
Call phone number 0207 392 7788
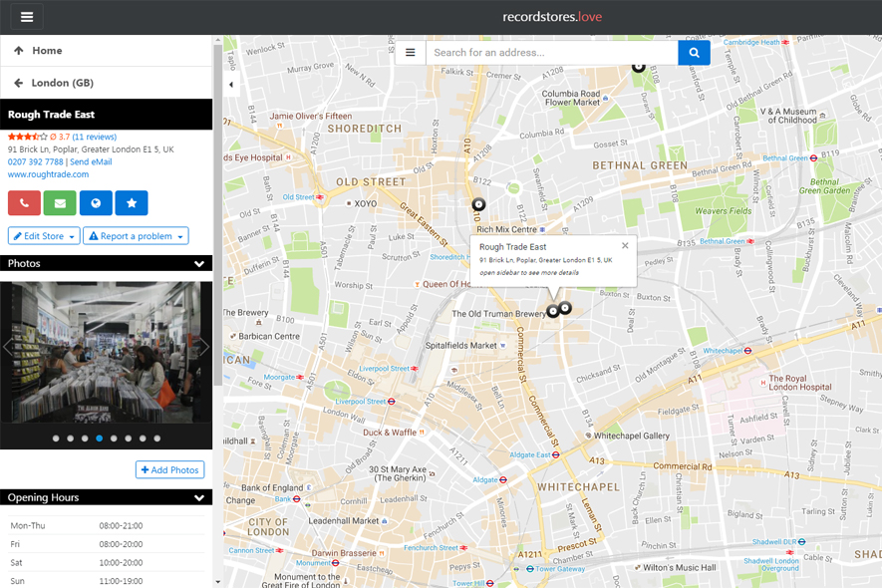36,162
